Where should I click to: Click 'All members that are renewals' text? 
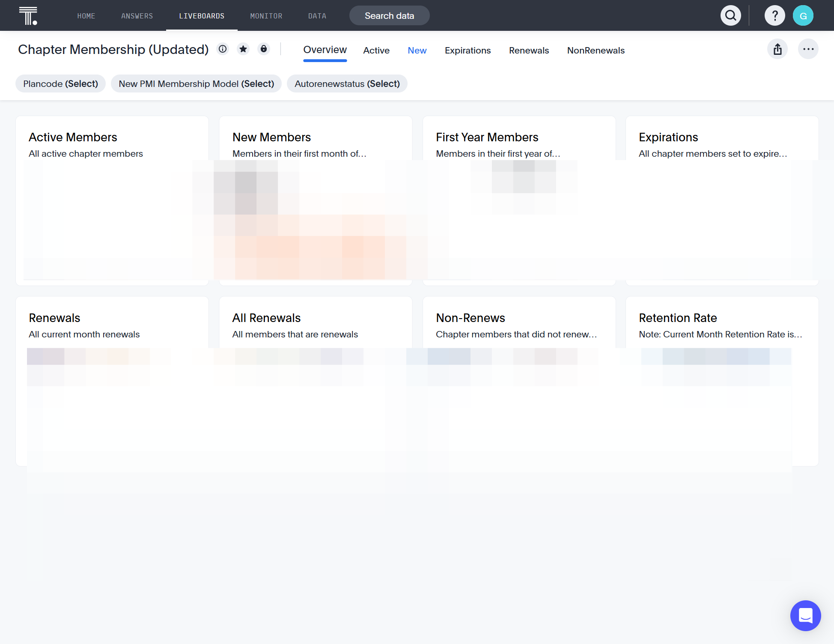(x=295, y=334)
